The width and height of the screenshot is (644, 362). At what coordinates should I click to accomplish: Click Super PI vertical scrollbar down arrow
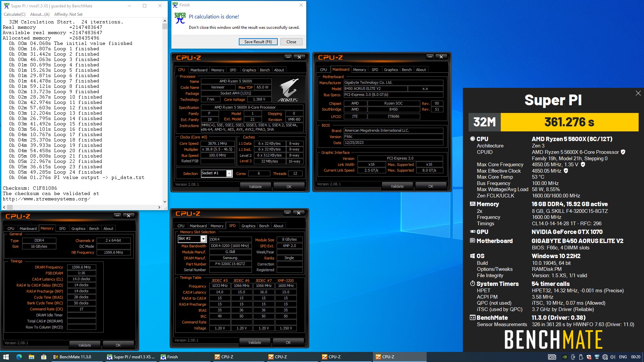[165, 202]
